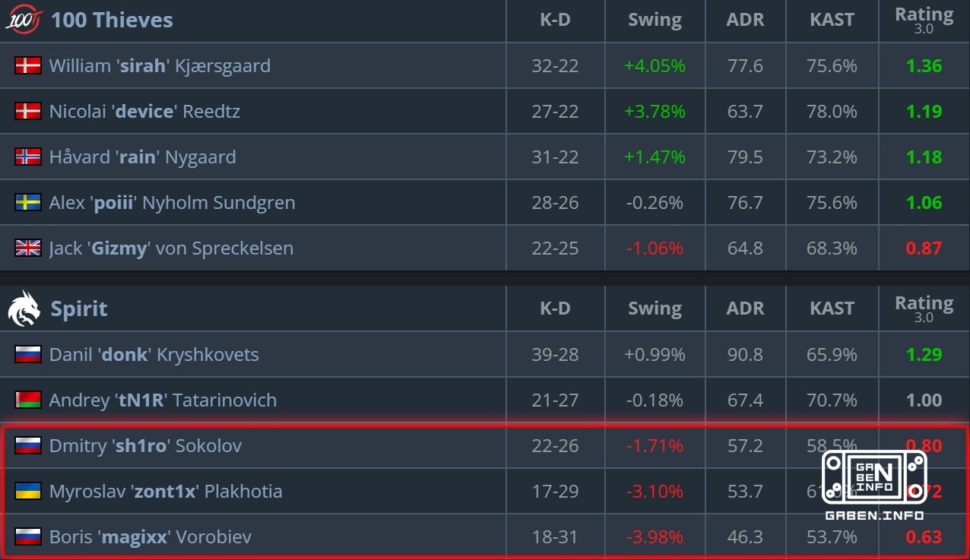Click the UK flag beside Gizmy
This screenshot has height=560, width=970.
coord(28,248)
